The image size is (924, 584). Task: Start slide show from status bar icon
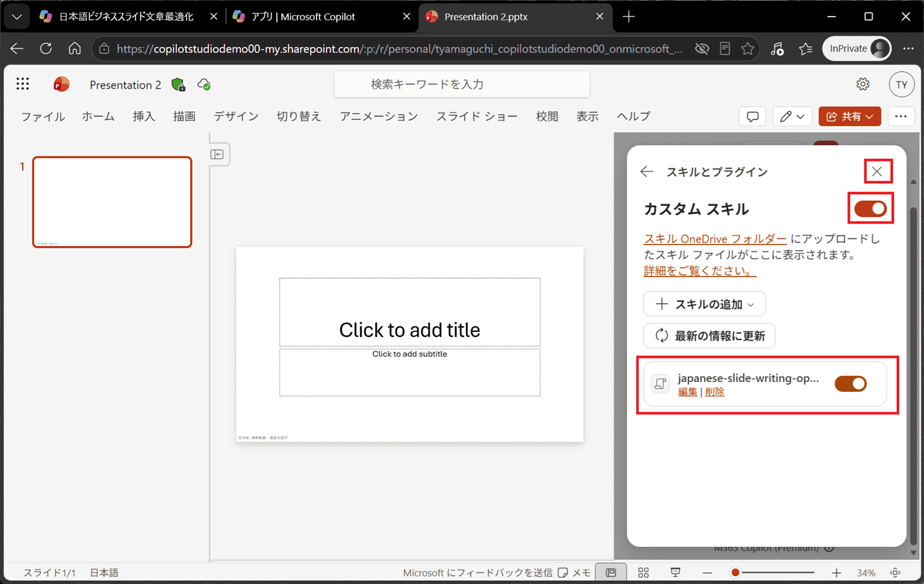click(676, 573)
